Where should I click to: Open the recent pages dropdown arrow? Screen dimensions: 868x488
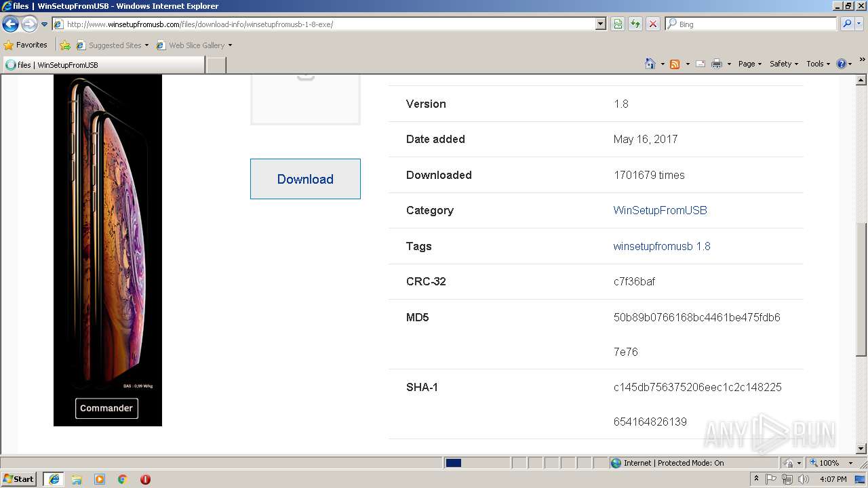tap(44, 24)
